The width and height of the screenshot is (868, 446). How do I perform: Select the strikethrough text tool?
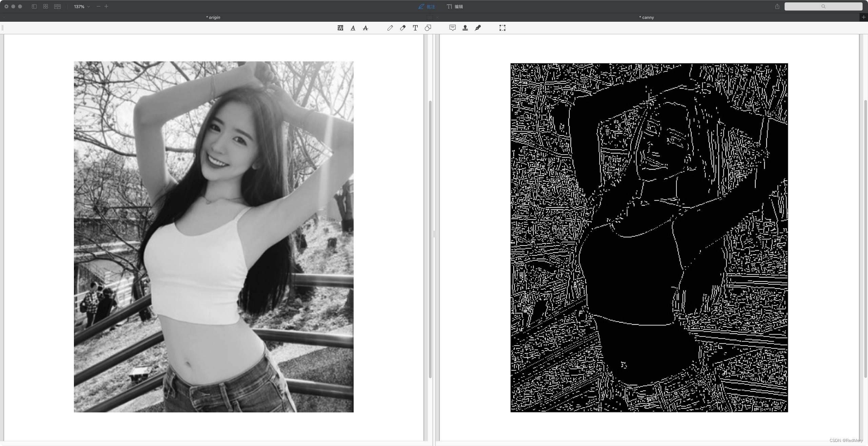click(366, 28)
